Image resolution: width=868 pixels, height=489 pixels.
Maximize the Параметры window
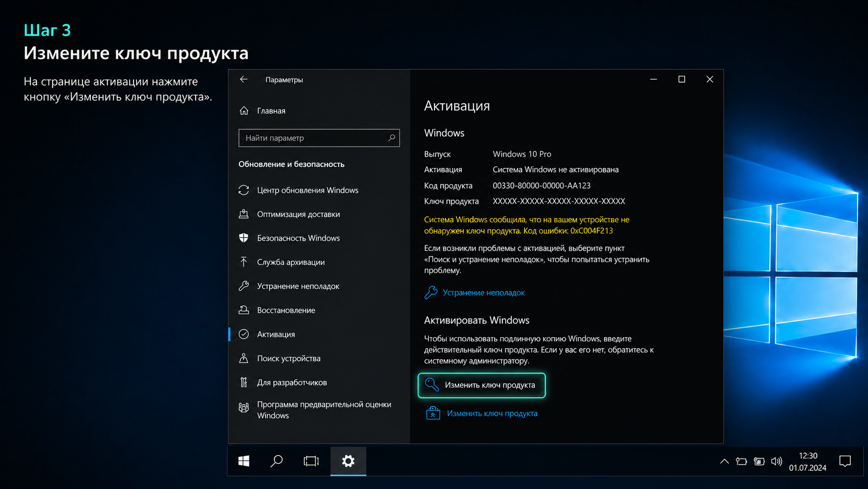tap(682, 80)
